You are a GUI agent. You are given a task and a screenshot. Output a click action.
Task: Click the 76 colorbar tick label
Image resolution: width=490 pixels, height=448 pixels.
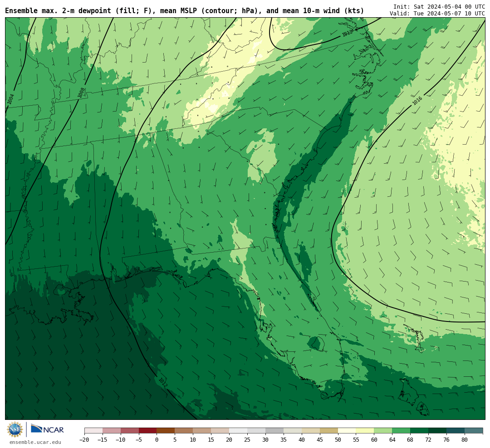tap(446, 440)
